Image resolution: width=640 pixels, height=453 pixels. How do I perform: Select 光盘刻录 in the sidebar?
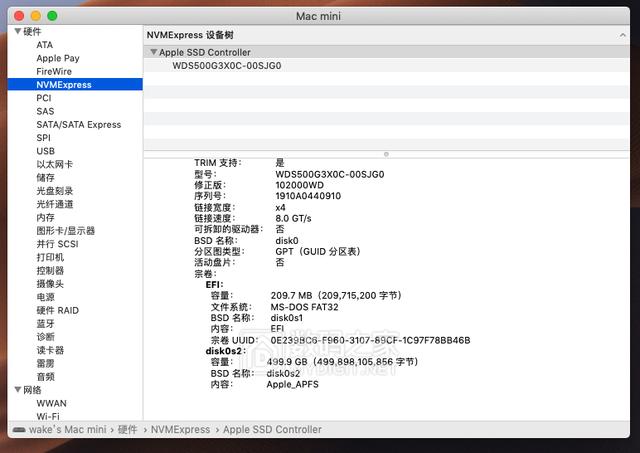click(x=55, y=191)
